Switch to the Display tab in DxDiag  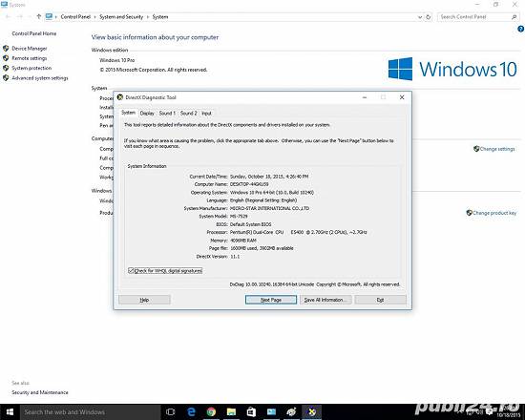(x=147, y=114)
